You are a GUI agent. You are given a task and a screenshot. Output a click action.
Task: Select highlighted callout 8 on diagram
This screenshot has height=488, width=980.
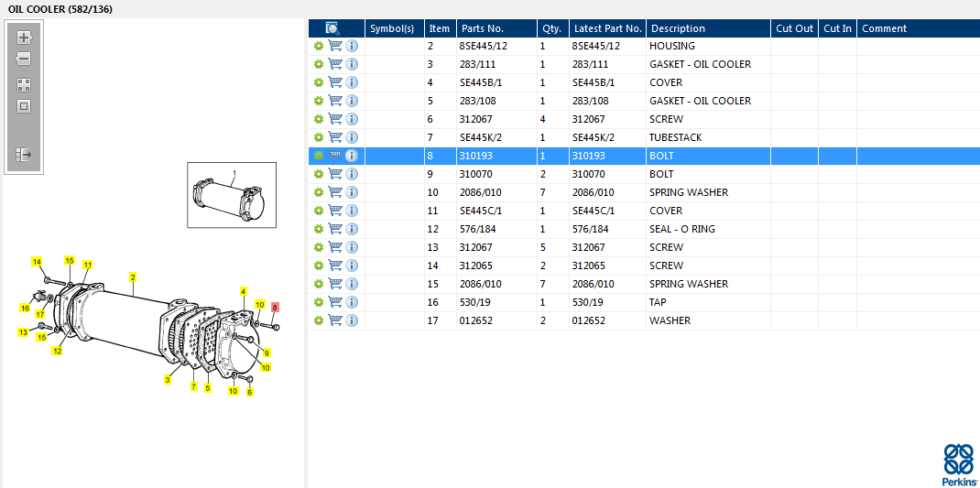click(x=275, y=307)
